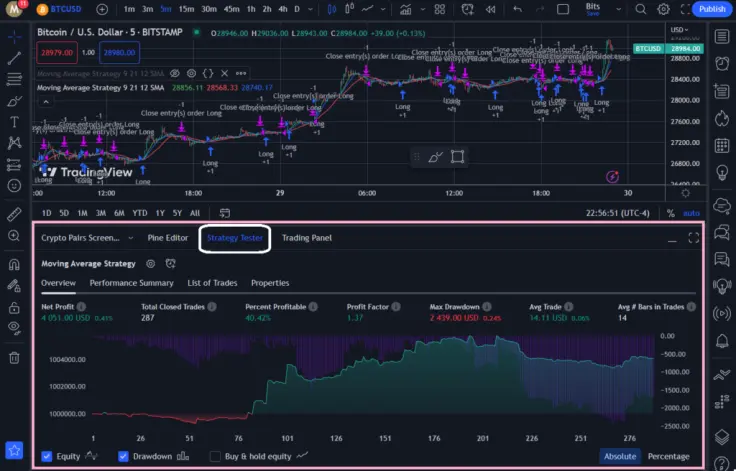
Task: Open the candlestick chart style selector
Action: [x=331, y=9]
